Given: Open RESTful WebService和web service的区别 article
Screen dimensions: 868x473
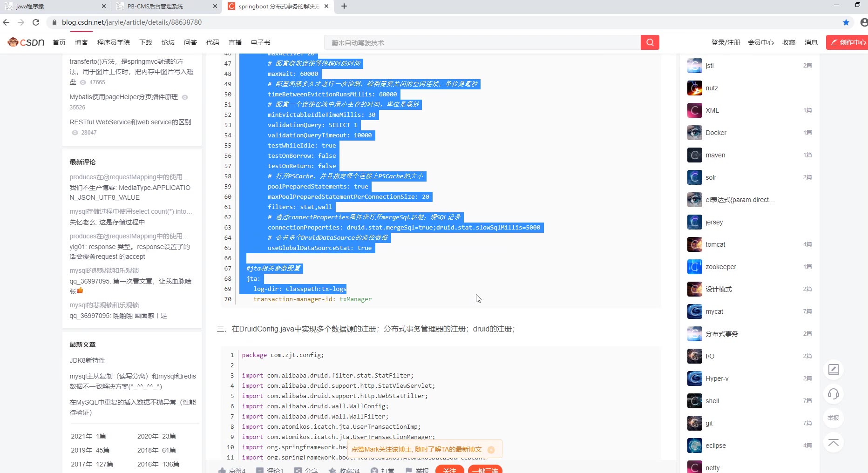Looking at the screenshot, I should pyautogui.click(x=130, y=122).
